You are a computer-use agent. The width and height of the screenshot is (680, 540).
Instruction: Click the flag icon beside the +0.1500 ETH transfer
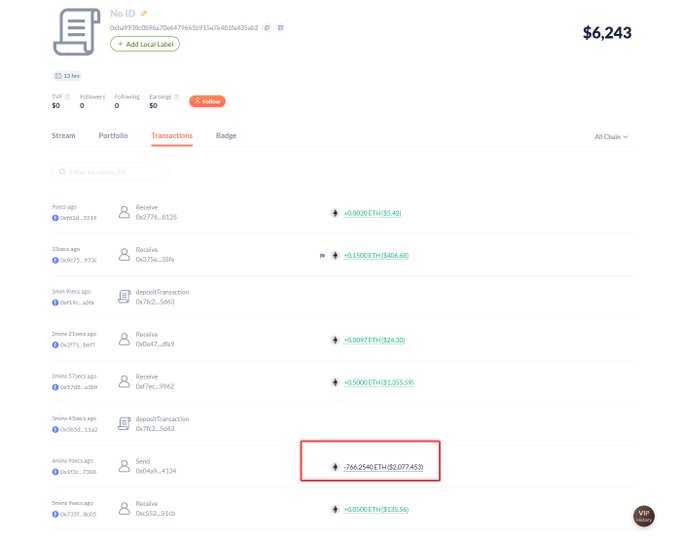[322, 255]
